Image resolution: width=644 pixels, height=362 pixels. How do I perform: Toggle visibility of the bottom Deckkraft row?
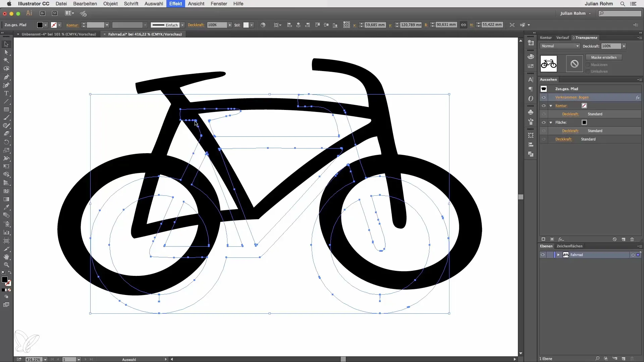tap(544, 139)
